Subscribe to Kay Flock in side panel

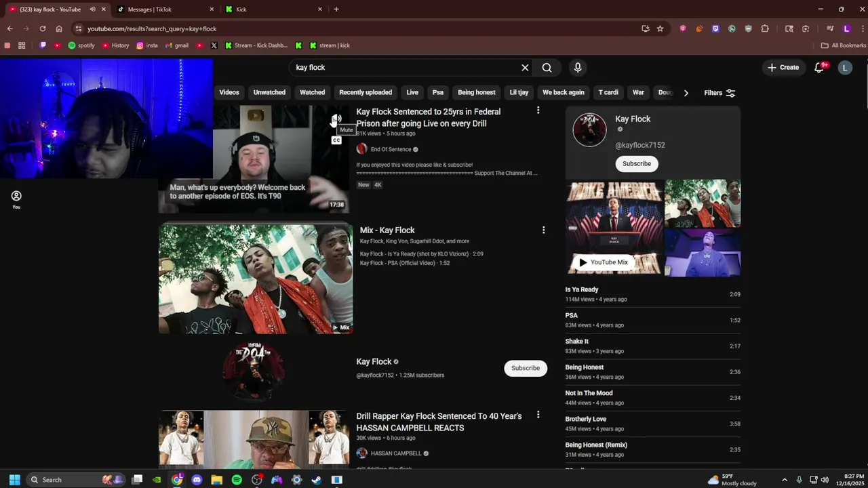(x=637, y=164)
